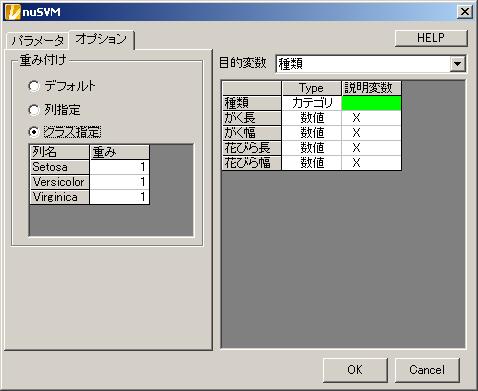The height and width of the screenshot is (391, 478).
Task: Click the green 説明変数 cell for 種類
Action: (371, 103)
